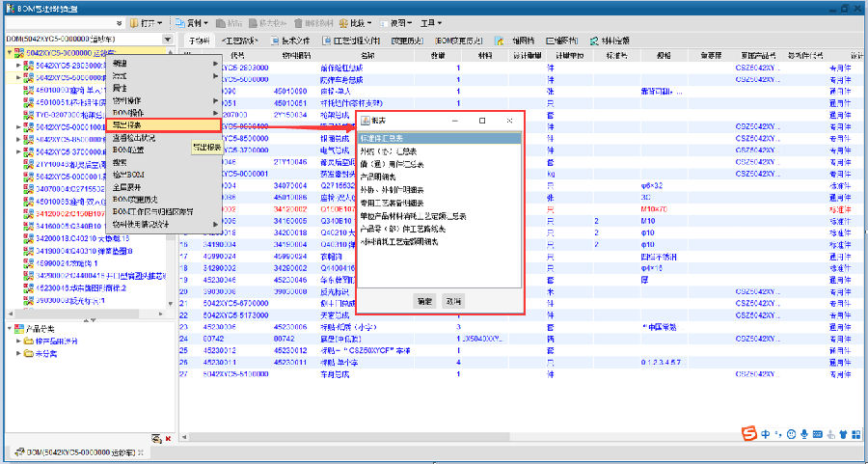Click the Java icon in 报表 dialog title
This screenshot has width=868, height=464.
[366, 121]
